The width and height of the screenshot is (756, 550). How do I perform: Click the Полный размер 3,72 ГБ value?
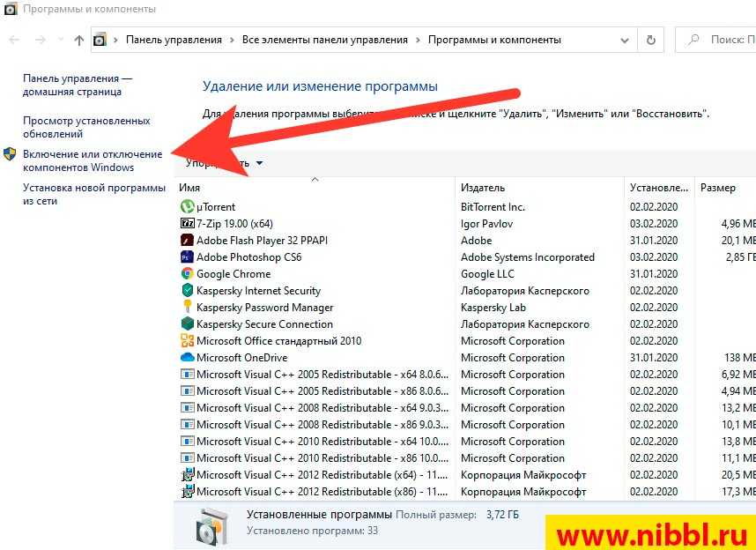click(502, 515)
